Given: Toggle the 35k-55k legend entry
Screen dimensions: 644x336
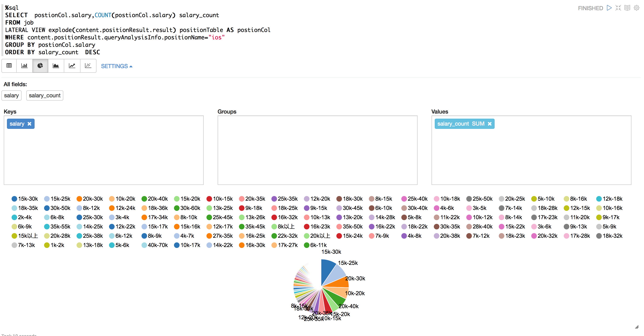Looking at the screenshot, I should click(x=57, y=227).
